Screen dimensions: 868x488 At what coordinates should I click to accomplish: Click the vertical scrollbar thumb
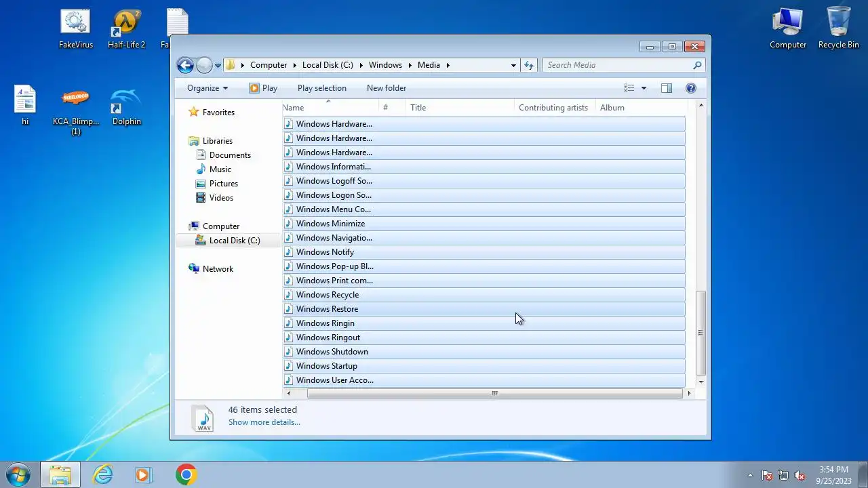tap(701, 333)
